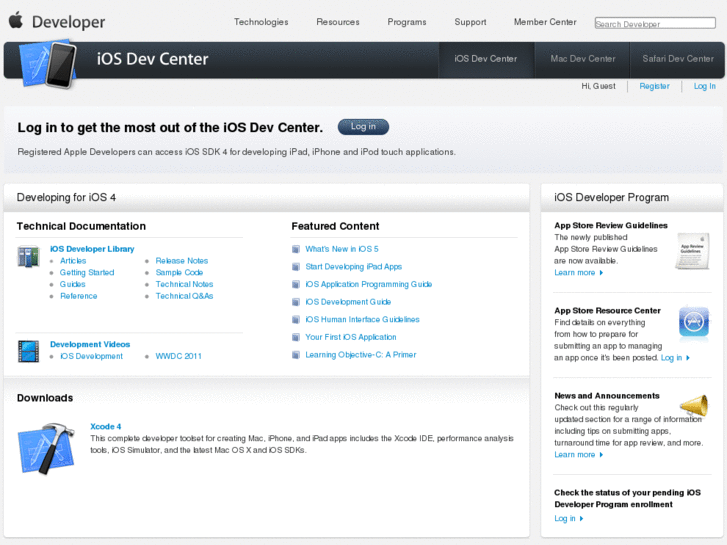
Task: Open Start Developing iPad Apps
Action: point(353,267)
